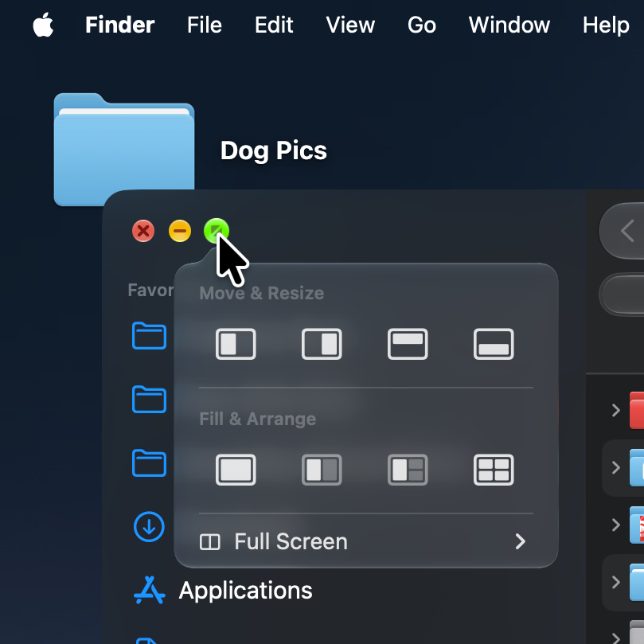Expand the red folder row disclosure chevron

click(x=615, y=410)
